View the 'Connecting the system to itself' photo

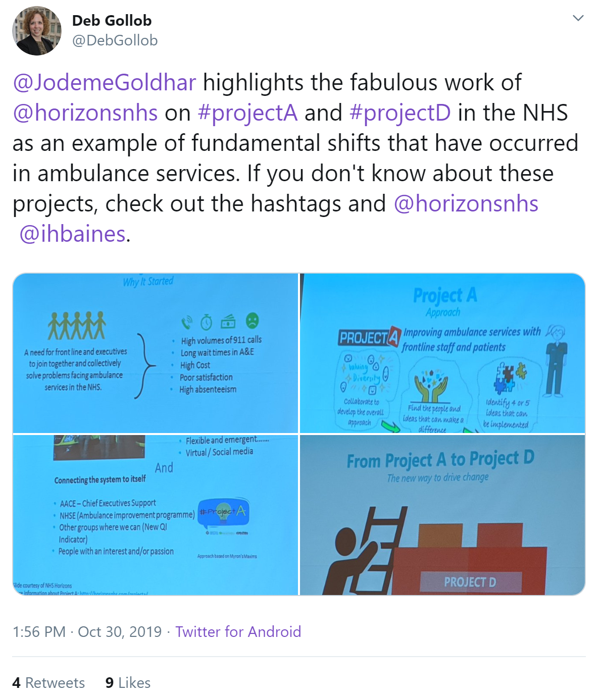click(x=156, y=515)
